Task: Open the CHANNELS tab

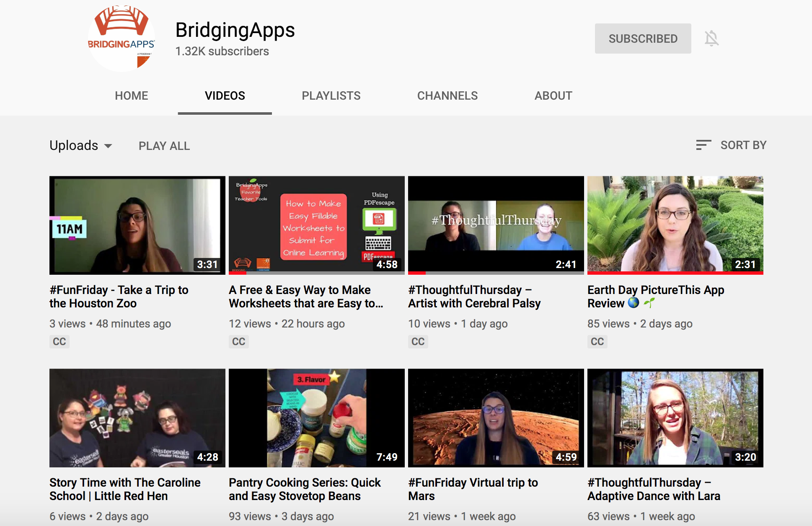Action: click(447, 96)
